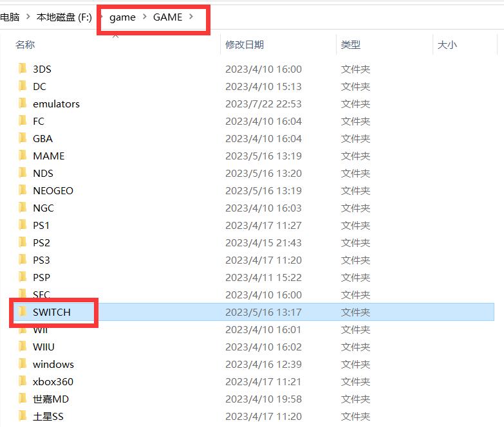Click the PS3 folder icon
Screen dimensions: 504x427
click(23, 259)
